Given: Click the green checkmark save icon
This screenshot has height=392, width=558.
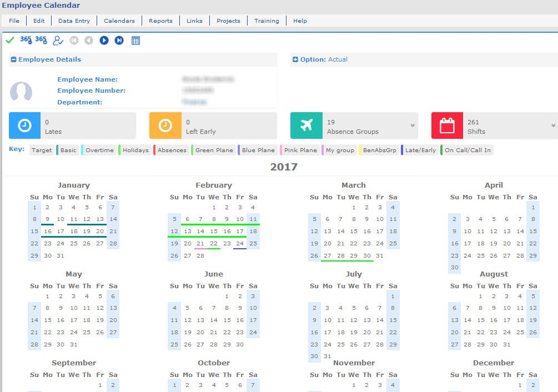Looking at the screenshot, I should click(x=9, y=40).
